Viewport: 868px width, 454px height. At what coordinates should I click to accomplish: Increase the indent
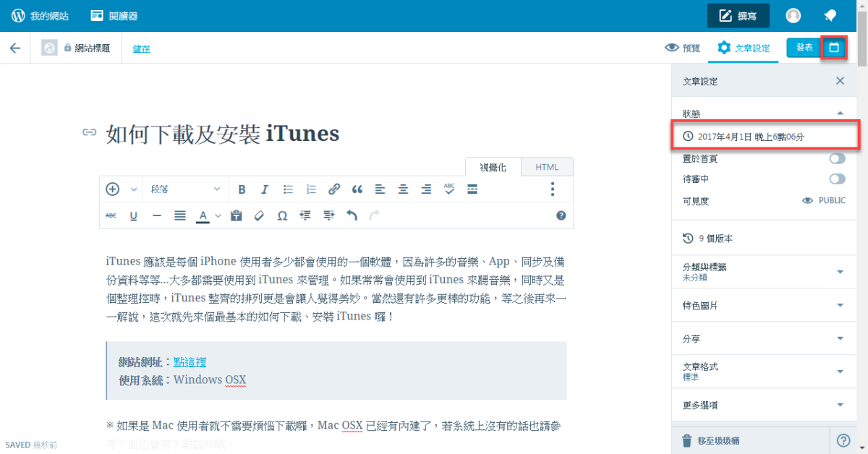[328, 215]
